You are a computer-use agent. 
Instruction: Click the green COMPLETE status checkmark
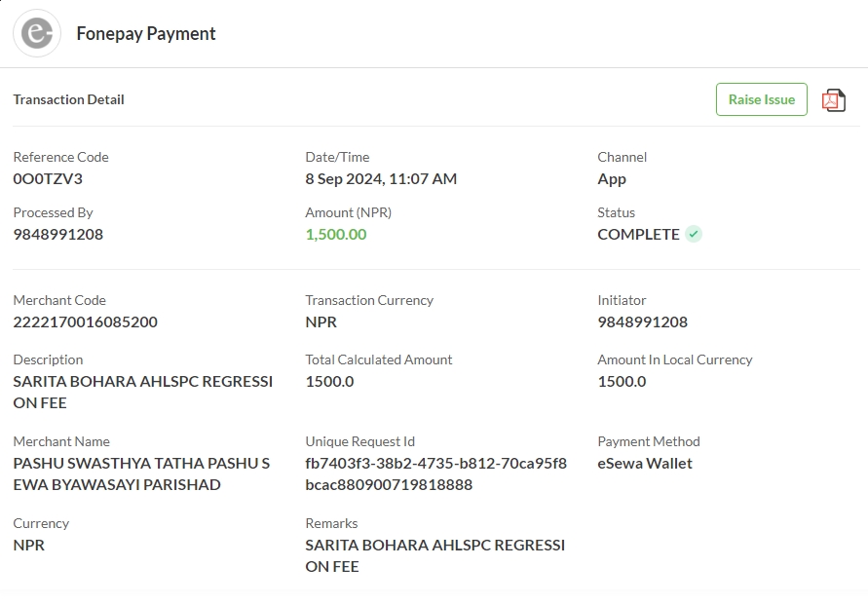694,234
